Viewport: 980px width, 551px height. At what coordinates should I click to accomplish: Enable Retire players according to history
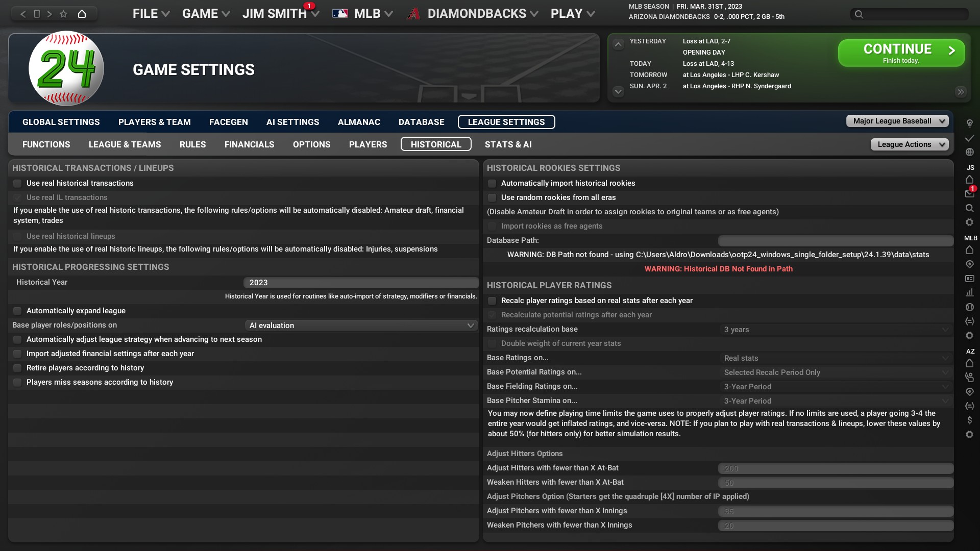point(17,368)
